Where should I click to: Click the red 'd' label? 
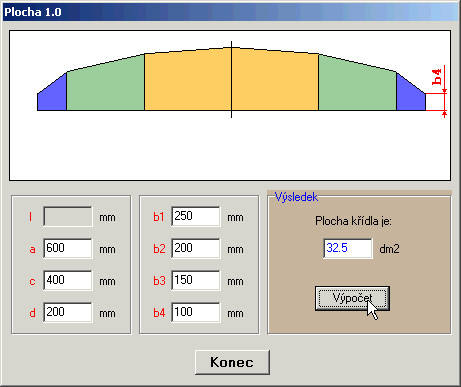(32, 313)
